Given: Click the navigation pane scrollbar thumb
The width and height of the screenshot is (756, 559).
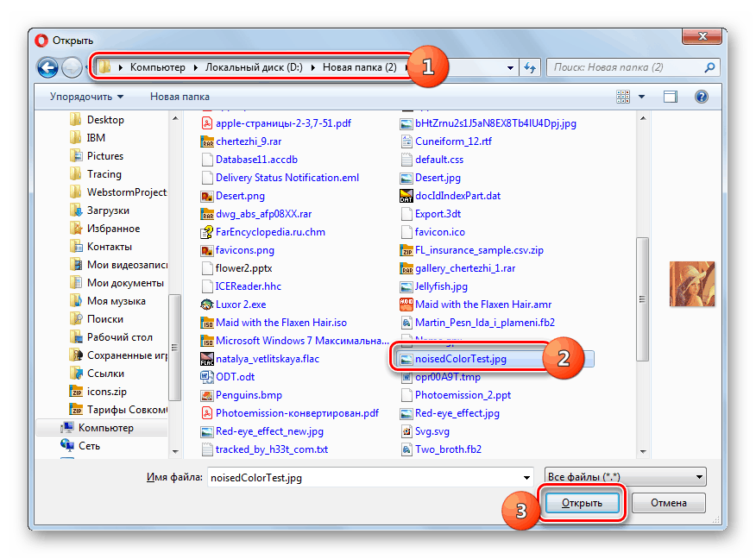Looking at the screenshot, I should (x=174, y=347).
